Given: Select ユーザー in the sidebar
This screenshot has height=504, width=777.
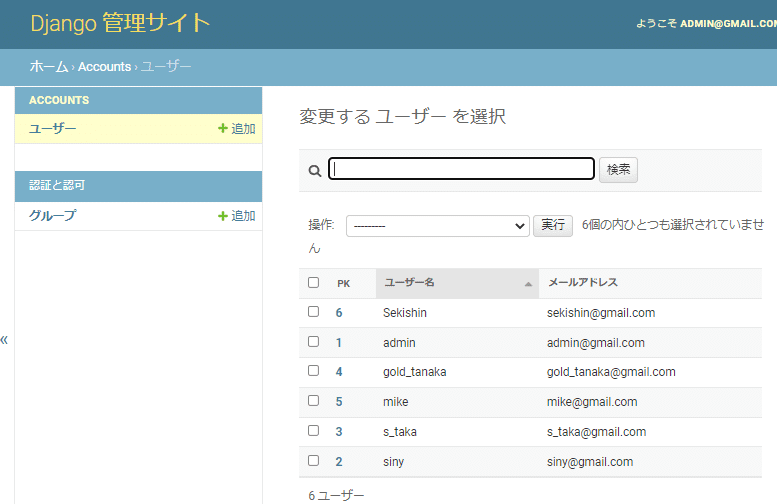Looking at the screenshot, I should 53,128.
